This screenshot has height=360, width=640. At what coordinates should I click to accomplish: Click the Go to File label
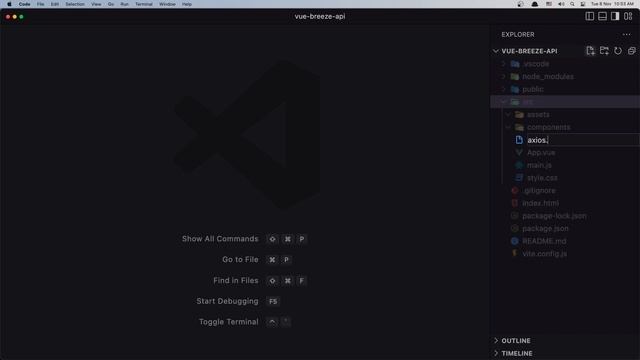[240, 260]
